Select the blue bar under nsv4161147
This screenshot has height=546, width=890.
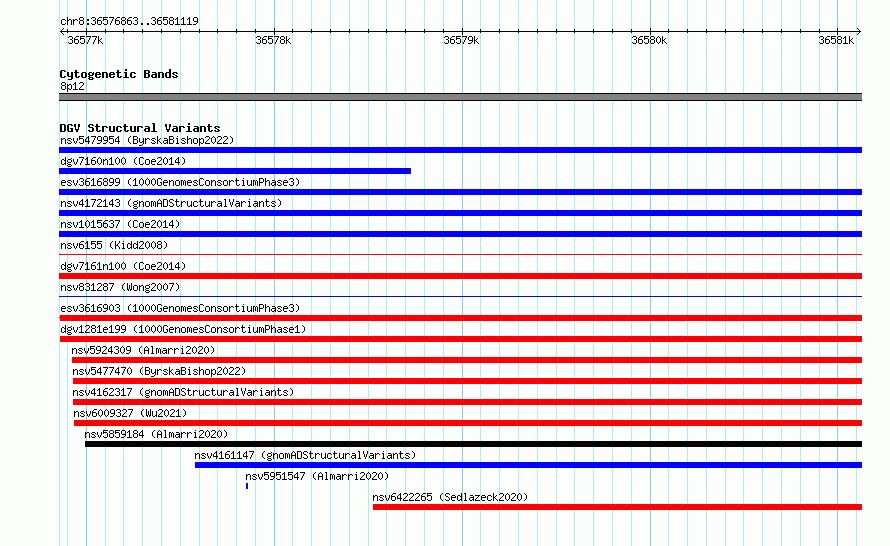528,465
